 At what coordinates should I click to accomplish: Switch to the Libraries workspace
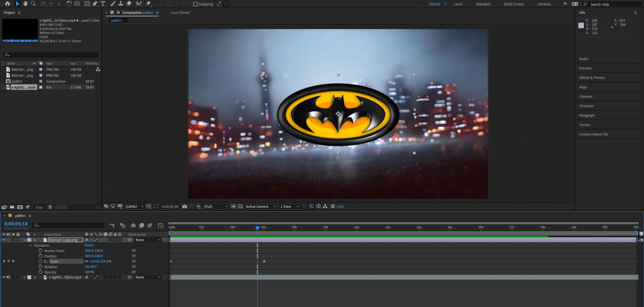544,4
